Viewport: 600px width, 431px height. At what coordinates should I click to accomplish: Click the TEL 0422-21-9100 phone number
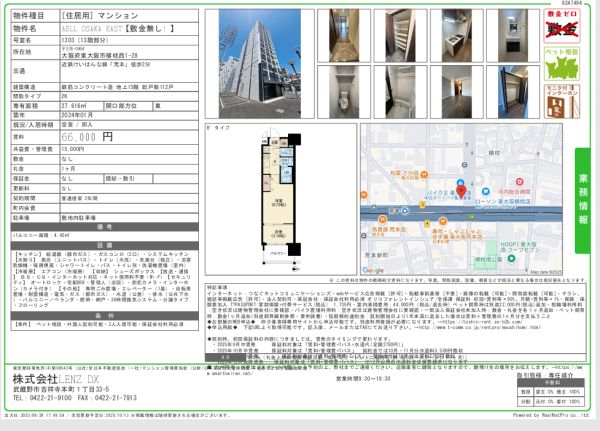point(42,398)
